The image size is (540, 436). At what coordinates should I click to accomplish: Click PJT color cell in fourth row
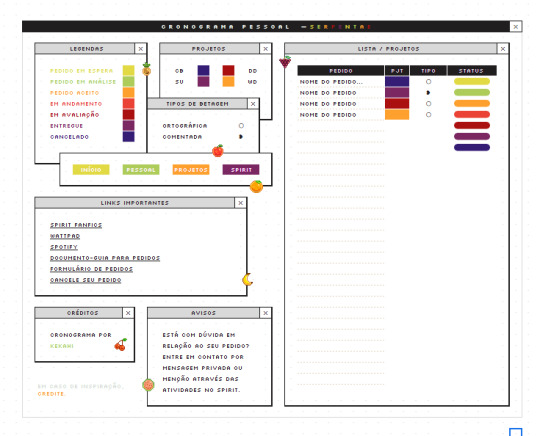[x=397, y=115]
